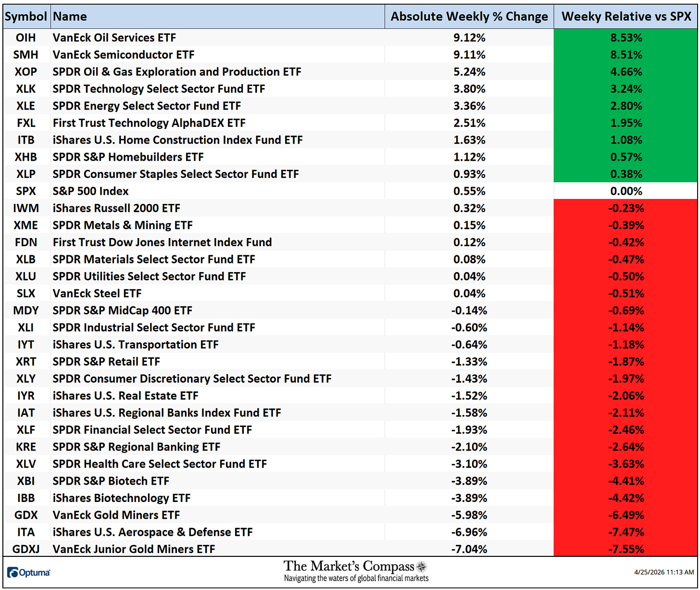Select SPDR Technology Select Sector Fund ETF
This screenshot has width=700, height=590.
[x=159, y=89]
